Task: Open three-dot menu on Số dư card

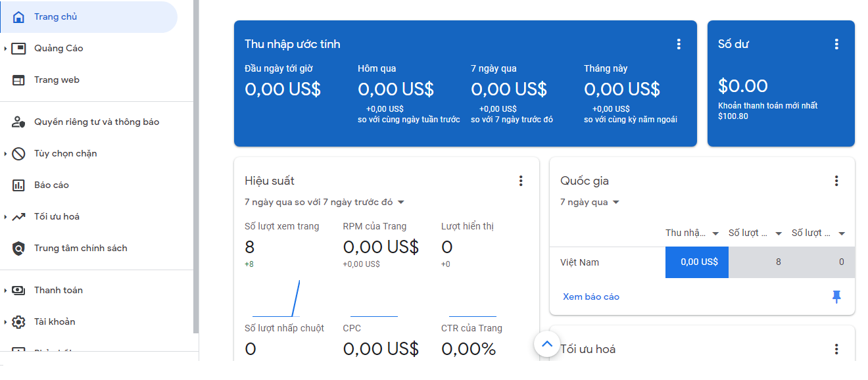Action: tap(836, 44)
